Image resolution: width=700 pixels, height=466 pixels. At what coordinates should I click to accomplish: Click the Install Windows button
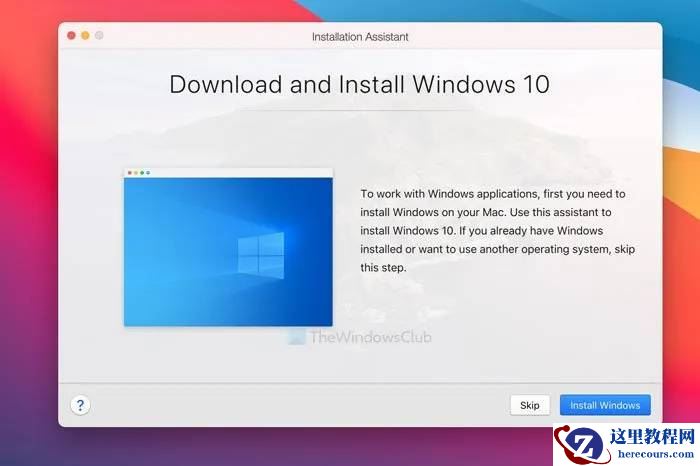(x=605, y=405)
